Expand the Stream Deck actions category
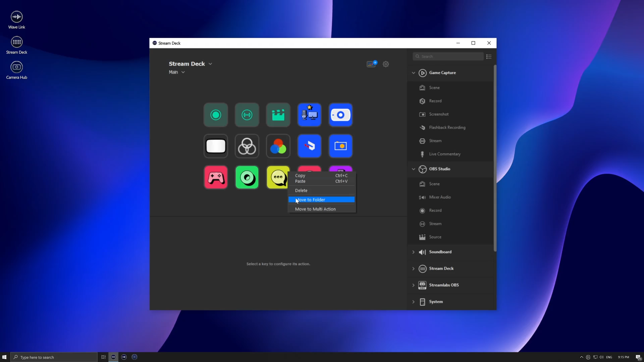The height and width of the screenshot is (362, 644). coord(413,268)
